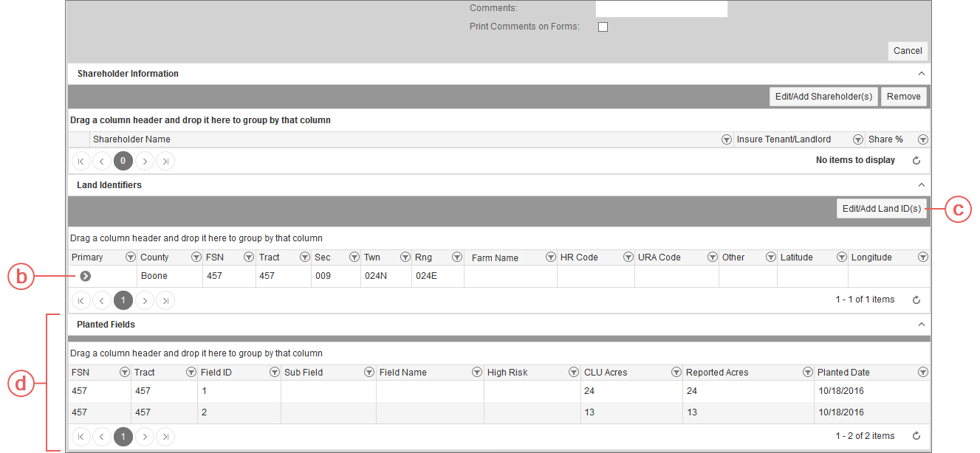Open filter for Planted Date column

click(x=922, y=373)
